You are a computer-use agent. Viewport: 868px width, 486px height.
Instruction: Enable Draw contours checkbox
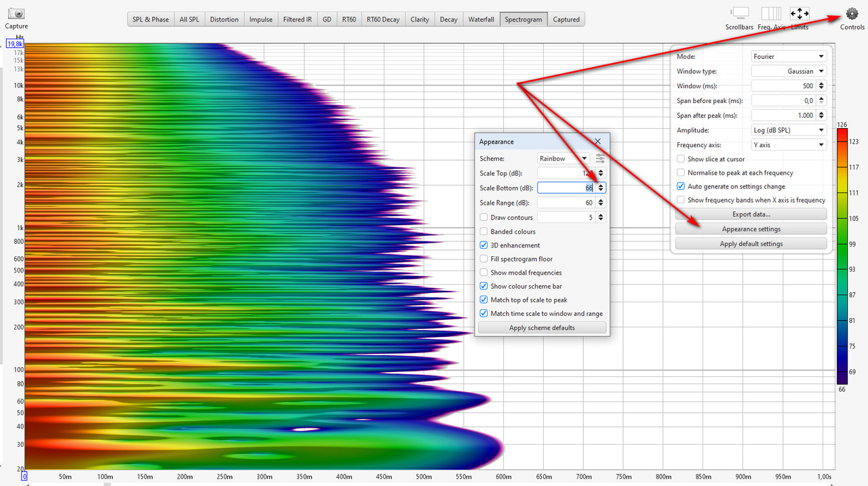click(x=484, y=218)
